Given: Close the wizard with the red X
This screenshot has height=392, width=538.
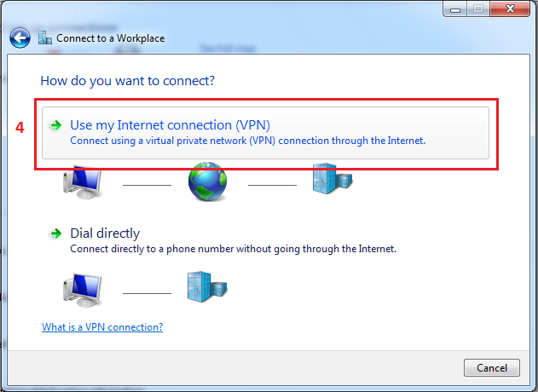Looking at the screenshot, I should pyautogui.click(x=510, y=9).
